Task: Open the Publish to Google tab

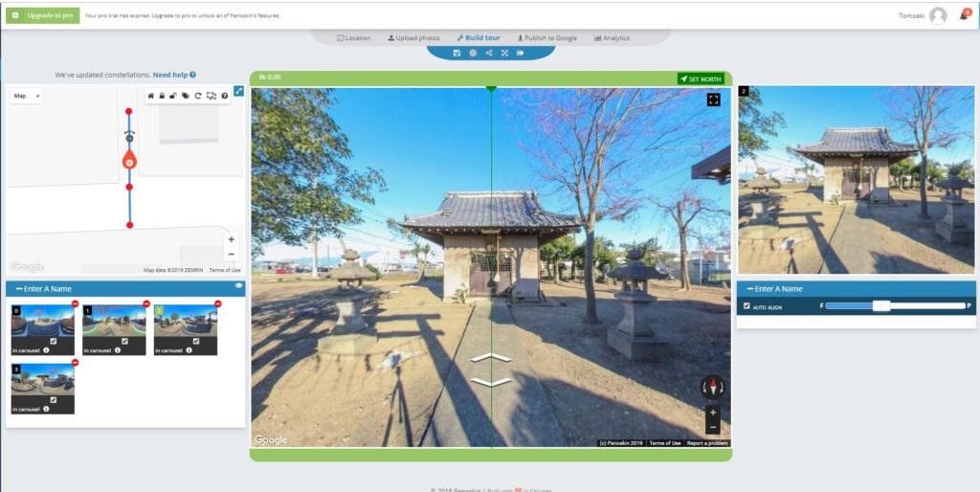Action: tap(547, 38)
